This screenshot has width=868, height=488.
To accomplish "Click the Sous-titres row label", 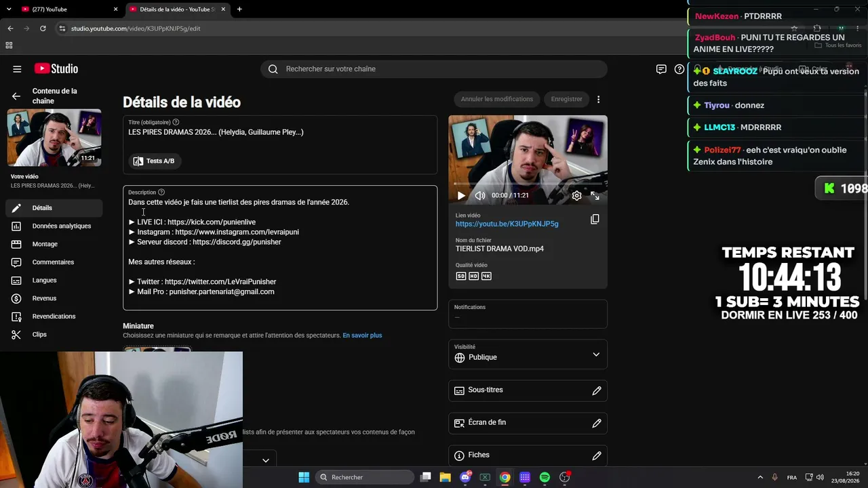I will point(486,390).
